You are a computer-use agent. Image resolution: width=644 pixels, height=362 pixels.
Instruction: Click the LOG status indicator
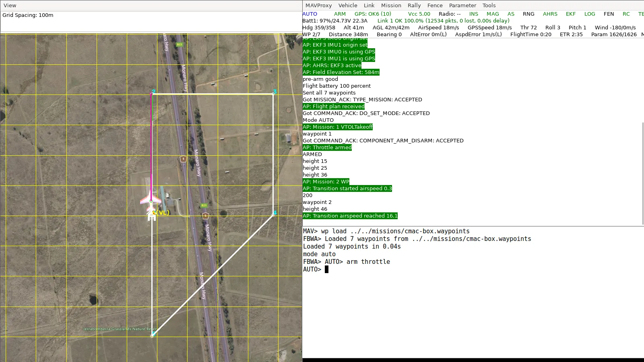tap(590, 14)
